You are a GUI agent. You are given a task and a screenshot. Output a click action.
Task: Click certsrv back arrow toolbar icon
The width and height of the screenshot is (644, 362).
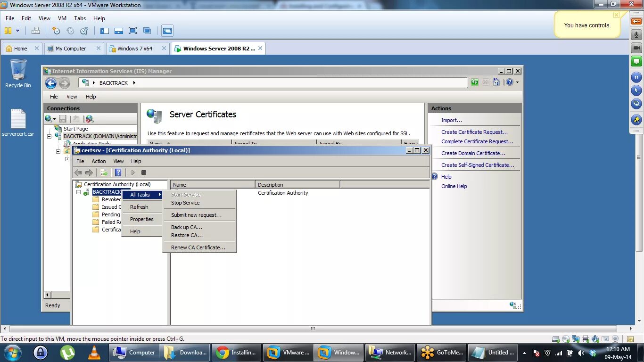pos(78,173)
